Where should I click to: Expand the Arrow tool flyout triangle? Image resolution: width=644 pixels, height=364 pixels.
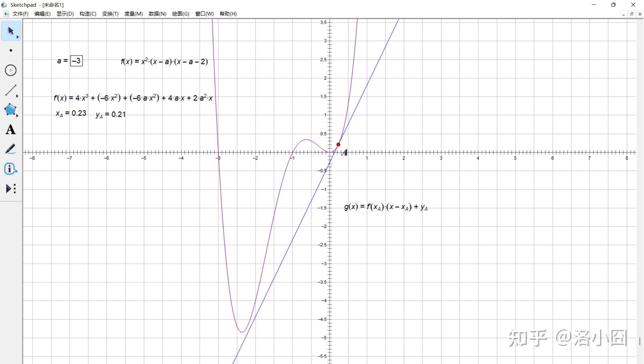pyautogui.click(x=18, y=37)
